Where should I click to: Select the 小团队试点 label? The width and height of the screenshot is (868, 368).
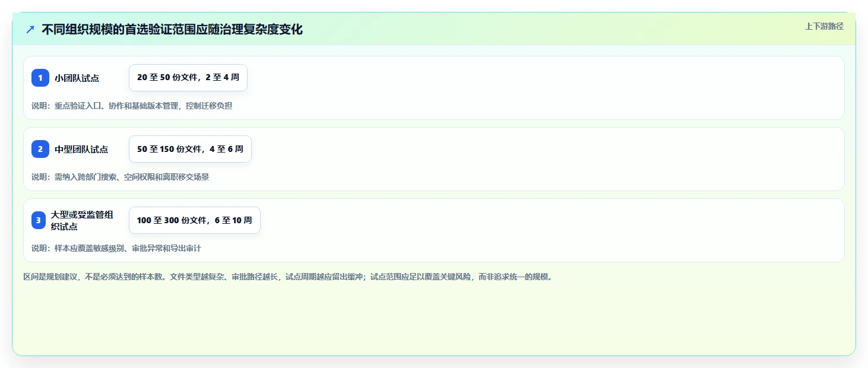point(77,78)
